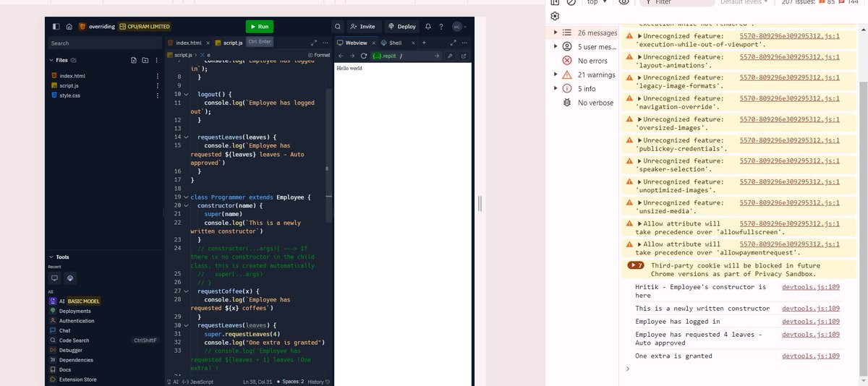Expand the 5 user messages group
This screenshot has width=868, height=386.
[556, 46]
